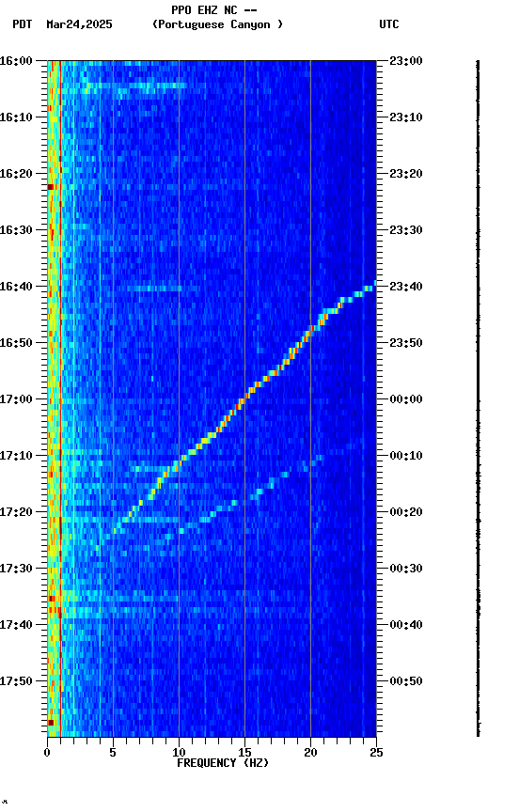Screen dimensions: 519x812
Task: Click the station title 'PPO EHZ NC --'
Action: 214,9
